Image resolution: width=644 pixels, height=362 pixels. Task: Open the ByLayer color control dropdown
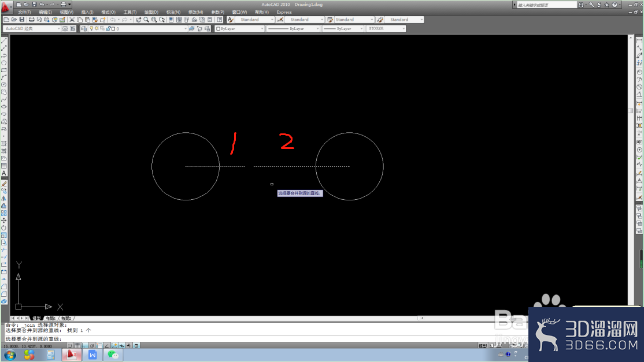240,29
